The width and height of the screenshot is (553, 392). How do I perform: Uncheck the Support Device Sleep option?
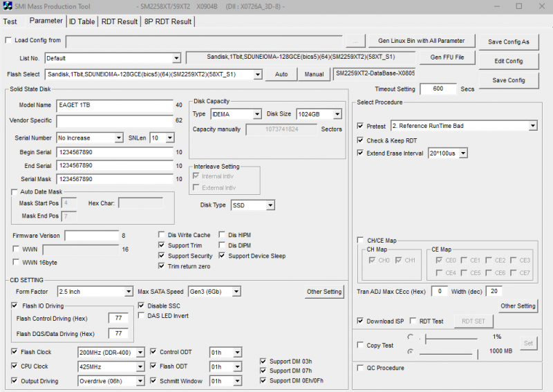(x=223, y=256)
